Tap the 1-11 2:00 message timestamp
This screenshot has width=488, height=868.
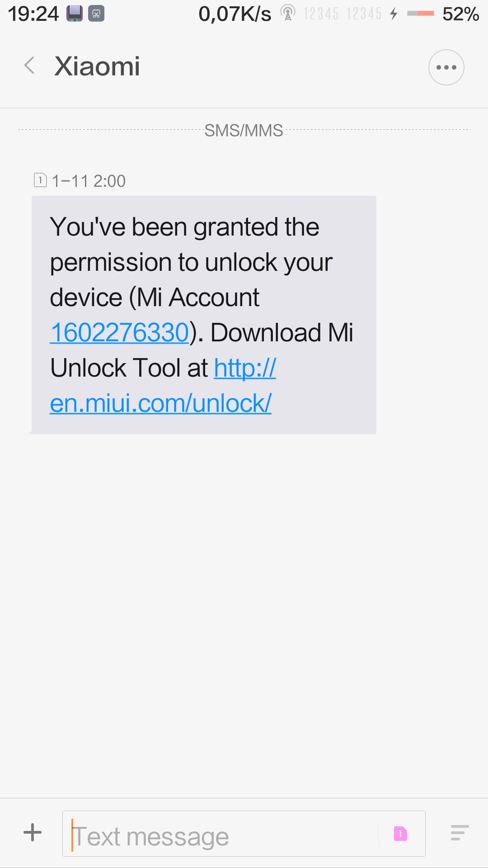(89, 181)
